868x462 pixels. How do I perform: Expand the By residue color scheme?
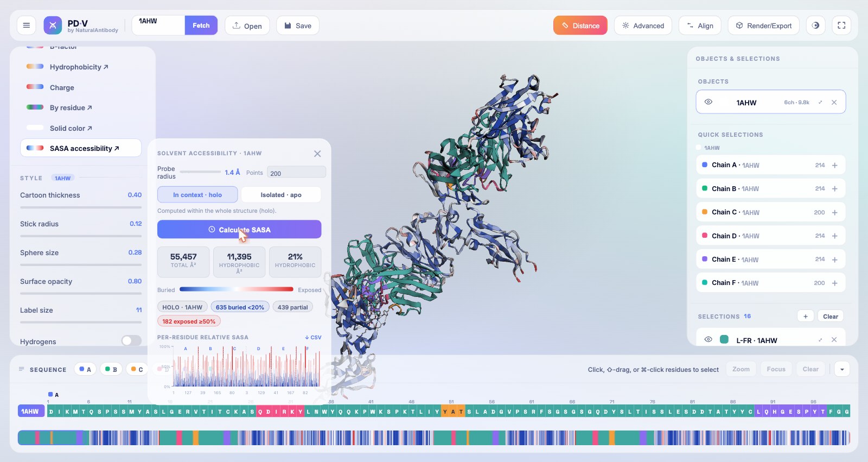tap(71, 107)
